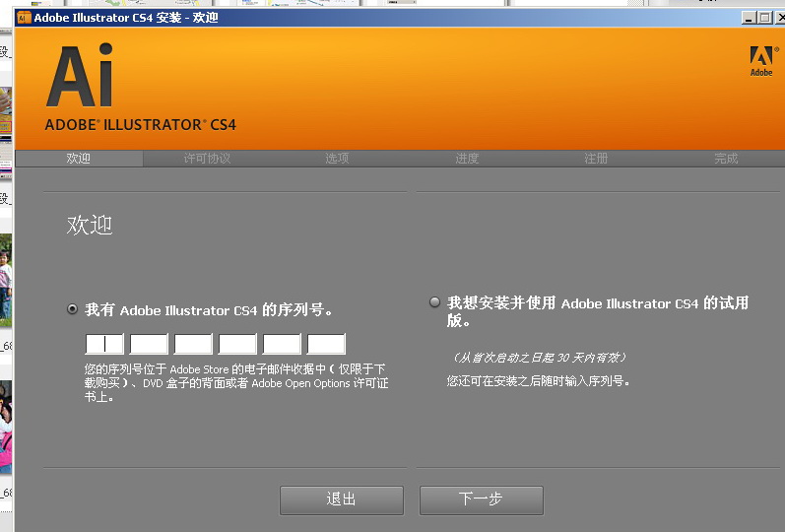Click the third serial number field

click(x=193, y=344)
